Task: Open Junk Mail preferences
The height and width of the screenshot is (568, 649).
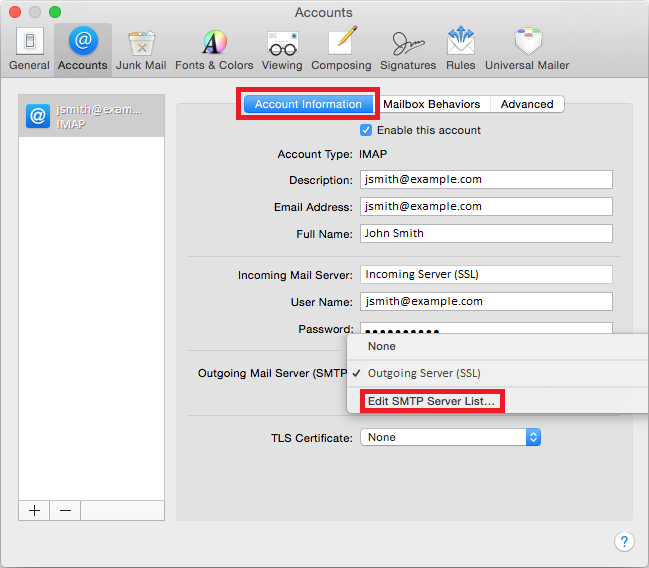Action: click(141, 49)
